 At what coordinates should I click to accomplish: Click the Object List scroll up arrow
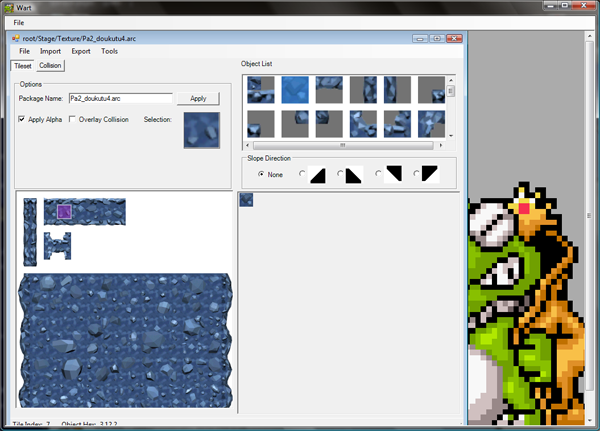(451, 80)
